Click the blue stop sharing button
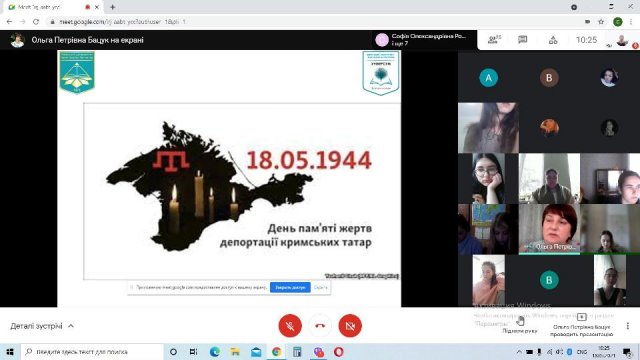 click(x=290, y=287)
